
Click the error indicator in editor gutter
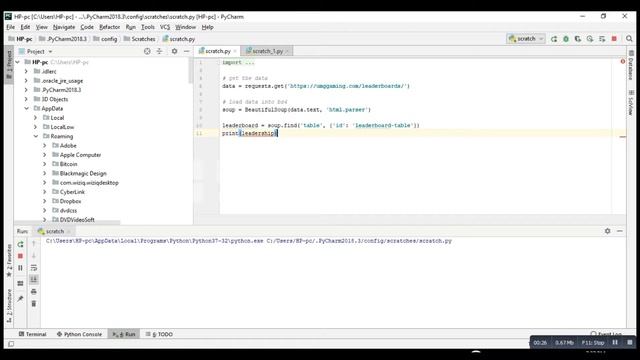click(x=622, y=62)
